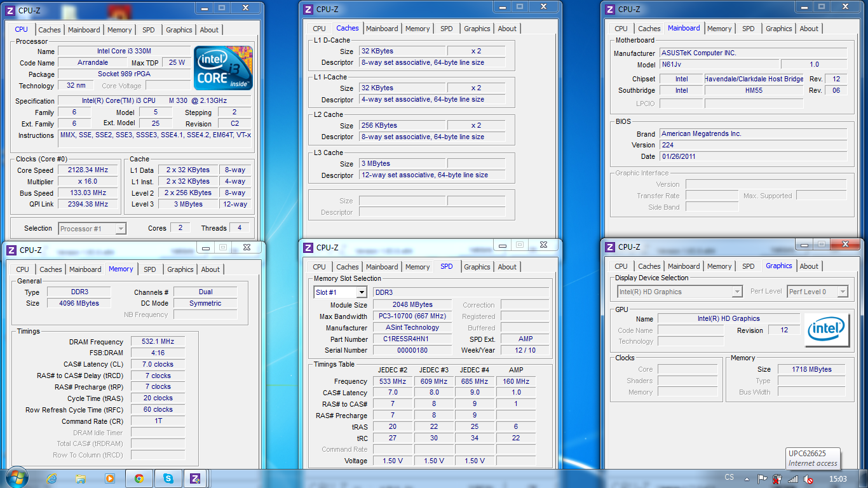Click the GPU memory Size 1718 MBytes value
868x488 pixels.
click(811, 369)
